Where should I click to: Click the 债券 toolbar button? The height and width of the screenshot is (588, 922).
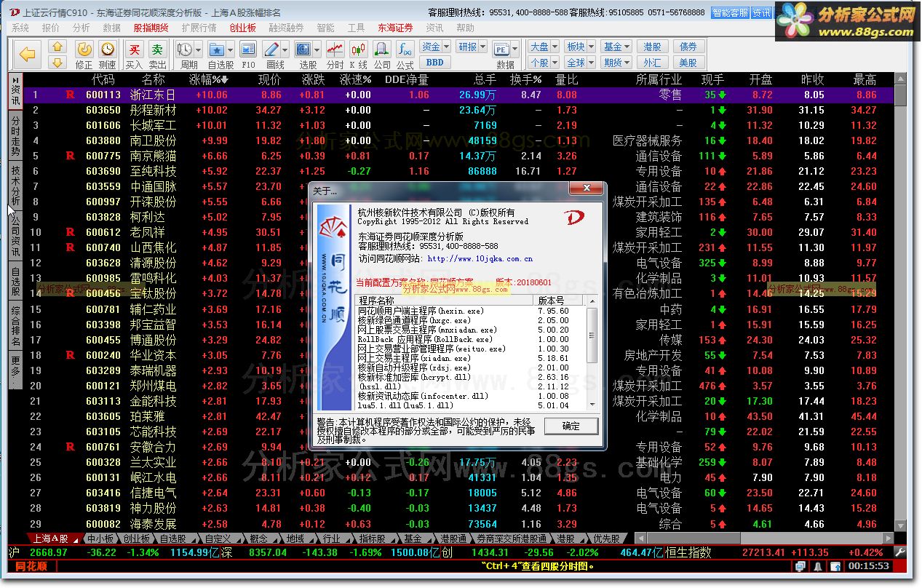tap(688, 47)
